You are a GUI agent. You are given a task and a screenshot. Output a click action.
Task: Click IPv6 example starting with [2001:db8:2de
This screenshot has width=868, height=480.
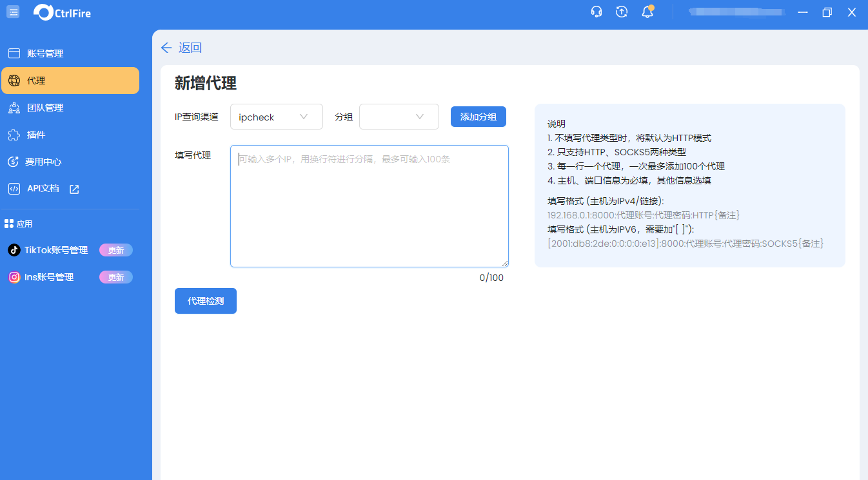686,244
